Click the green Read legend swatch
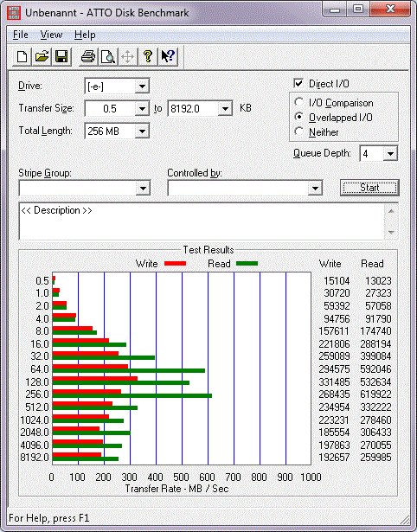 [247, 263]
